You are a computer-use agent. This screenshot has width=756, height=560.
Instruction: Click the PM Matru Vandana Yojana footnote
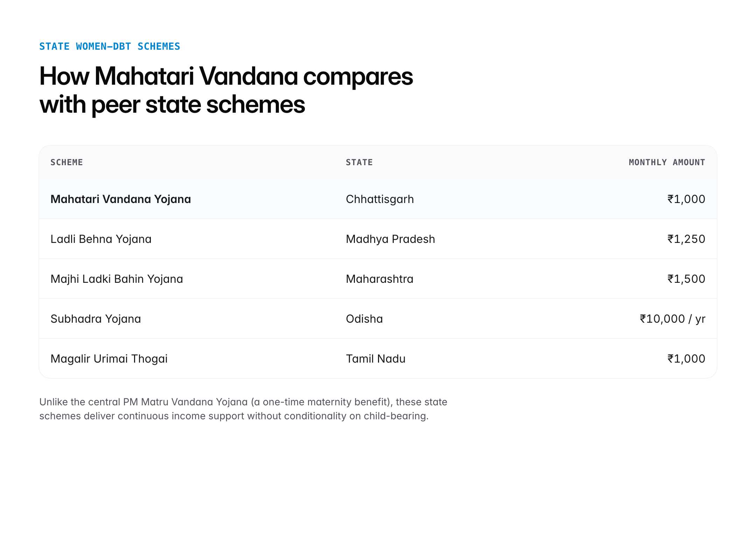[x=243, y=409]
